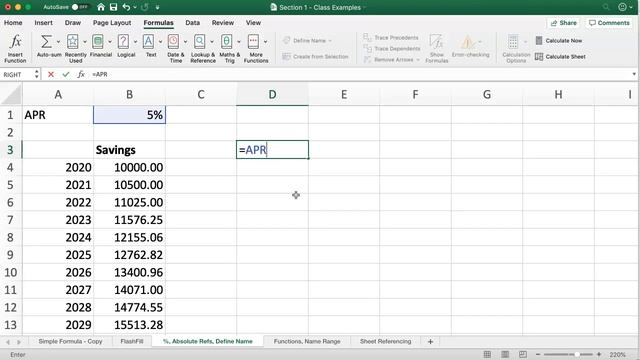Image resolution: width=640 pixels, height=360 pixels.
Task: Select cell B1 containing 5%
Action: pos(129,115)
